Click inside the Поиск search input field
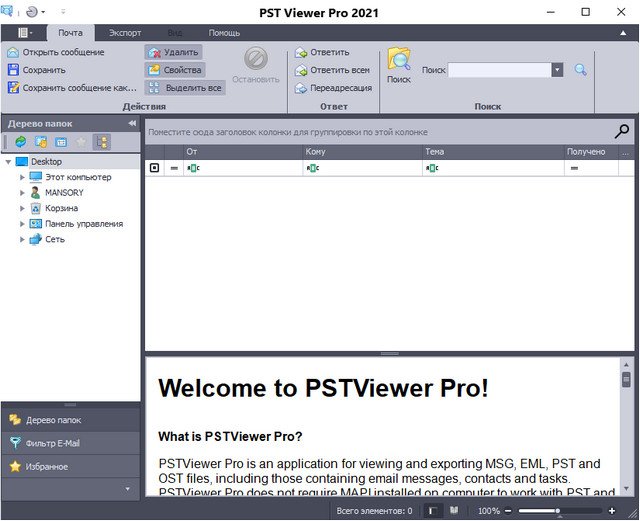Image resolution: width=640 pixels, height=521 pixels. coord(498,70)
